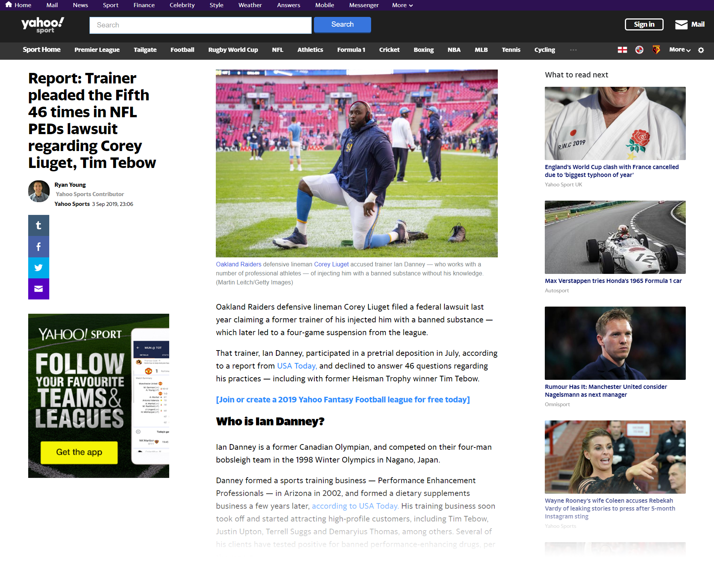Open Weather in the top bar
714x588 pixels.
click(x=250, y=5)
